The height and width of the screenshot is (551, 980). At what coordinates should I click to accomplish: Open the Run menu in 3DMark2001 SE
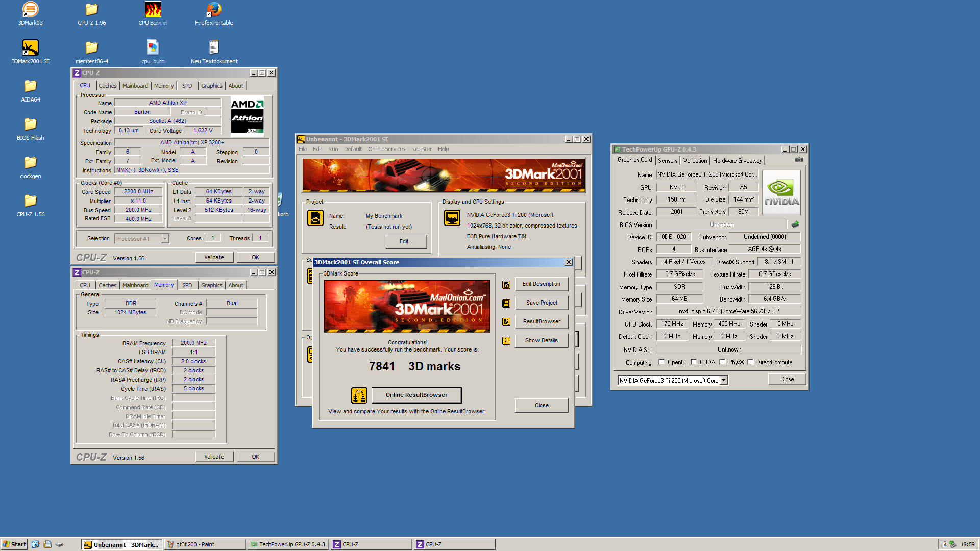point(333,149)
